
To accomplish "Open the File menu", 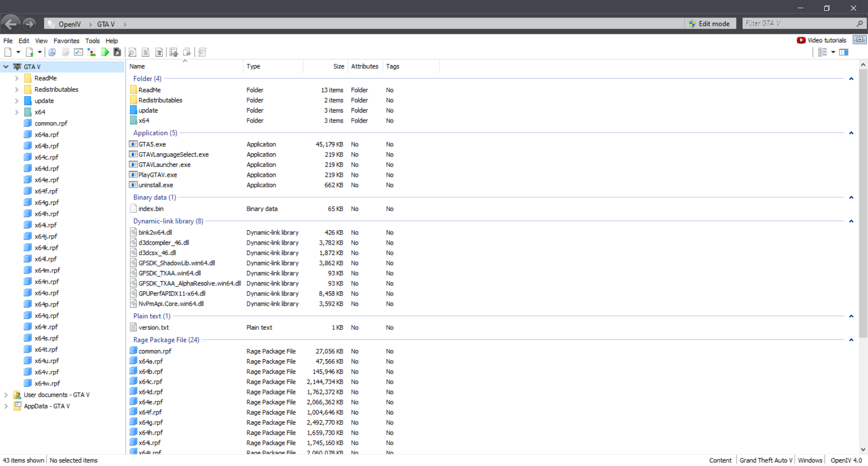I will click(8, 41).
